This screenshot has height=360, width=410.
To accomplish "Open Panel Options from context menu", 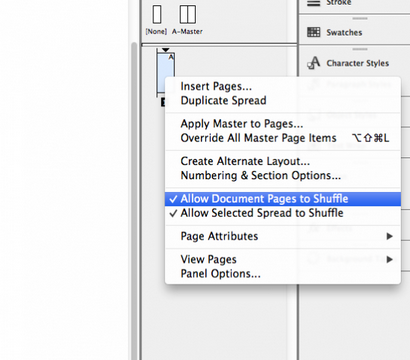I will point(283,274).
